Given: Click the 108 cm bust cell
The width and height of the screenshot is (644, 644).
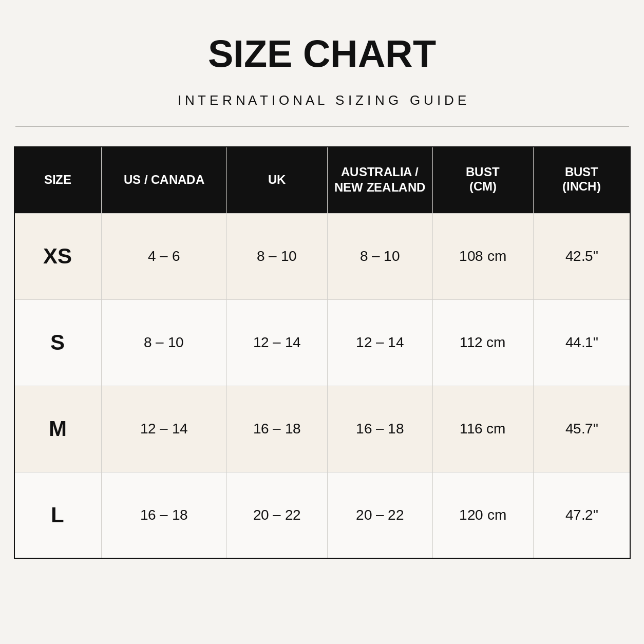Looking at the screenshot, I should (x=483, y=256).
